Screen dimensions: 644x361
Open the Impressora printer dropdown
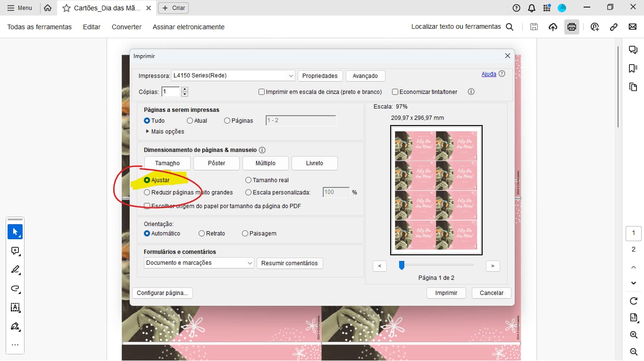pyautogui.click(x=234, y=76)
